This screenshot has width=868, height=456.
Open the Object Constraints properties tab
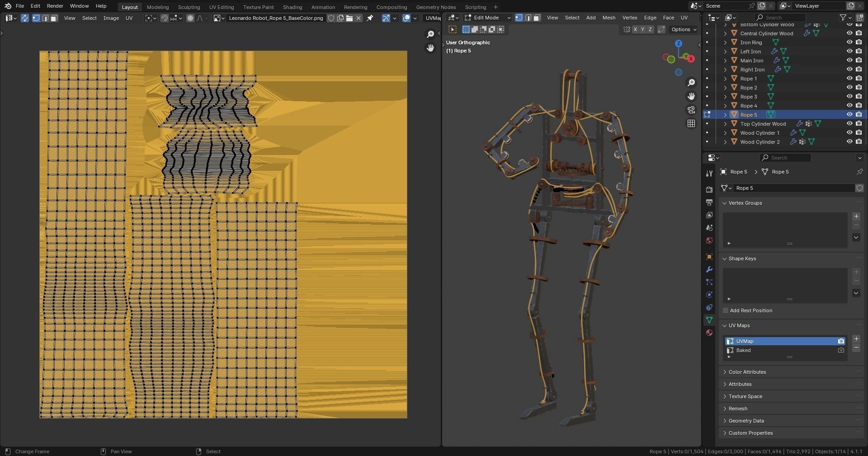(x=709, y=307)
